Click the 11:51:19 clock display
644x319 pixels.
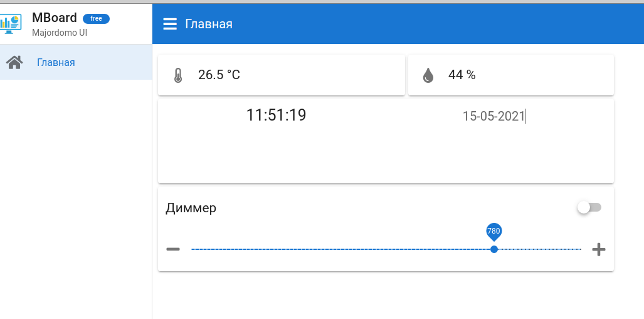[x=276, y=115]
